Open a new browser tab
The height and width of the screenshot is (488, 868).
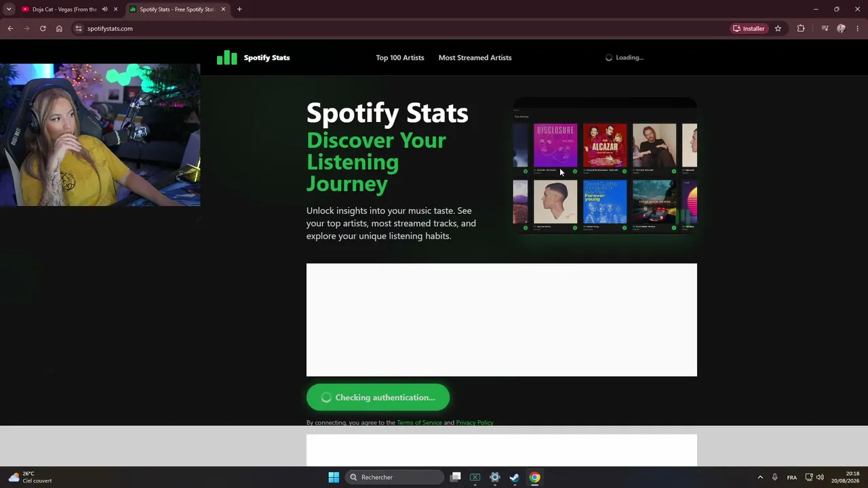click(x=239, y=9)
